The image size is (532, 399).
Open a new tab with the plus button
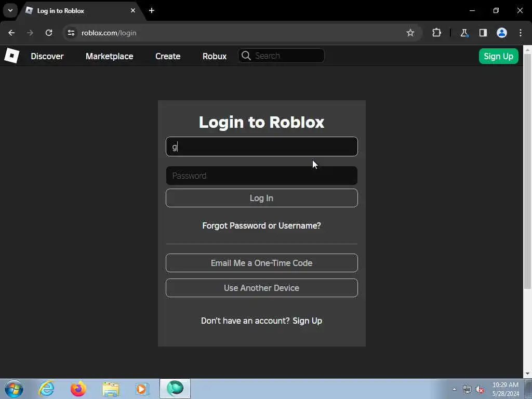click(x=152, y=10)
